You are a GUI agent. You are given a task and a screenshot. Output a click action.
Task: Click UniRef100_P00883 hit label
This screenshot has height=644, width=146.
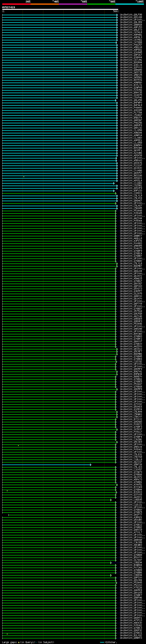click(131, 244)
